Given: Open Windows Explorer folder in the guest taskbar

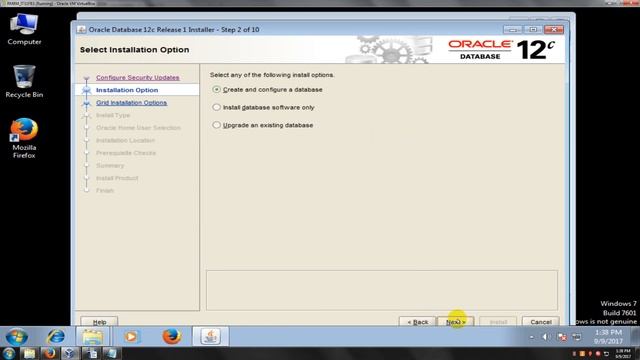Looking at the screenshot, I should point(93,337).
